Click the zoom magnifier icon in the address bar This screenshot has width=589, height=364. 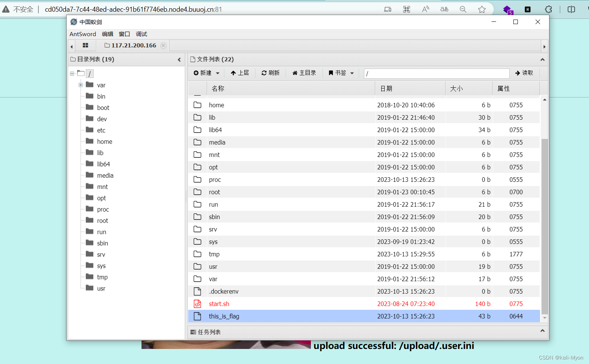pos(463,9)
